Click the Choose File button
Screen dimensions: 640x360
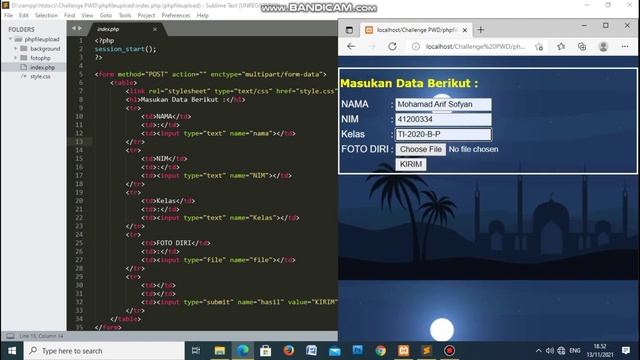click(420, 149)
